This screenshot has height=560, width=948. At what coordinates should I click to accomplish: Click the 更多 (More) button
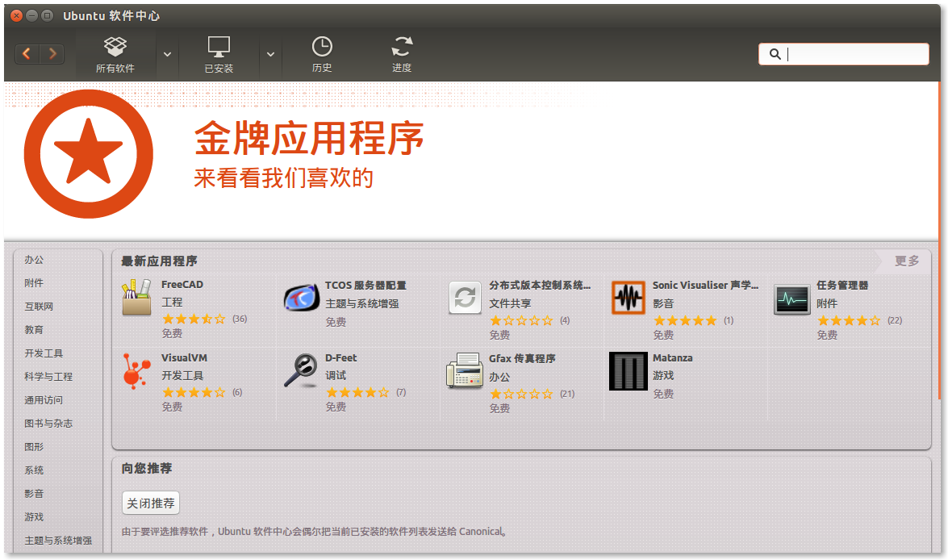(x=906, y=261)
